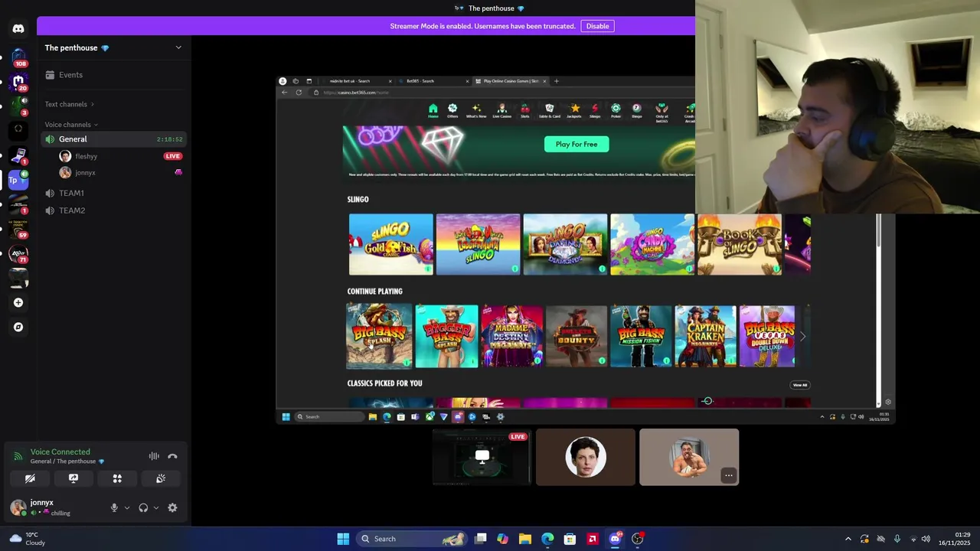Select the dark-haired avatar participant tile
Viewport: 980px width, 551px height.
[x=586, y=457]
